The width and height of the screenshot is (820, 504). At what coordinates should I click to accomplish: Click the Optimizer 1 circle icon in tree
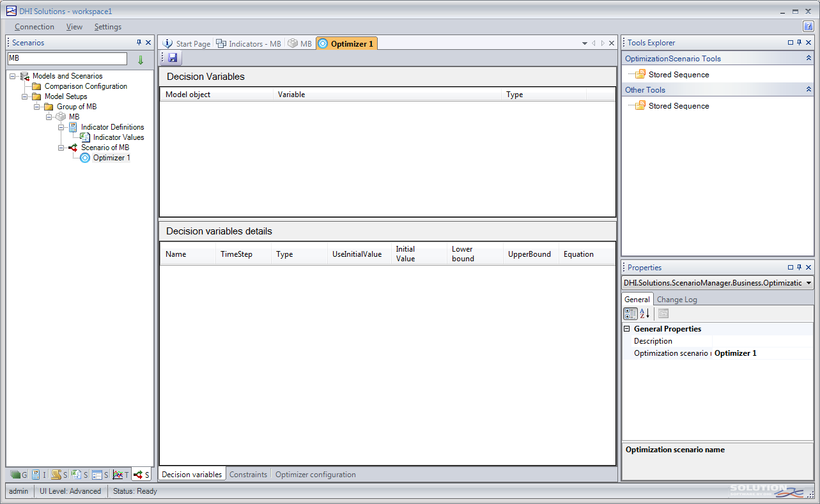(x=85, y=158)
